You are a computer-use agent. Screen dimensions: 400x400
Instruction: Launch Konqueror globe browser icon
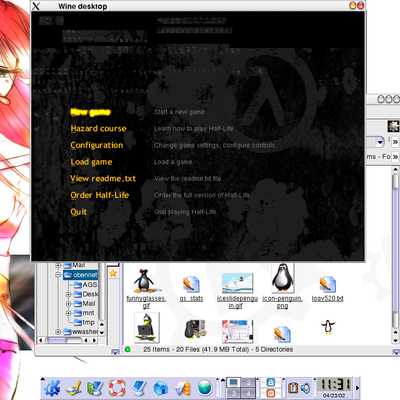coord(204,388)
